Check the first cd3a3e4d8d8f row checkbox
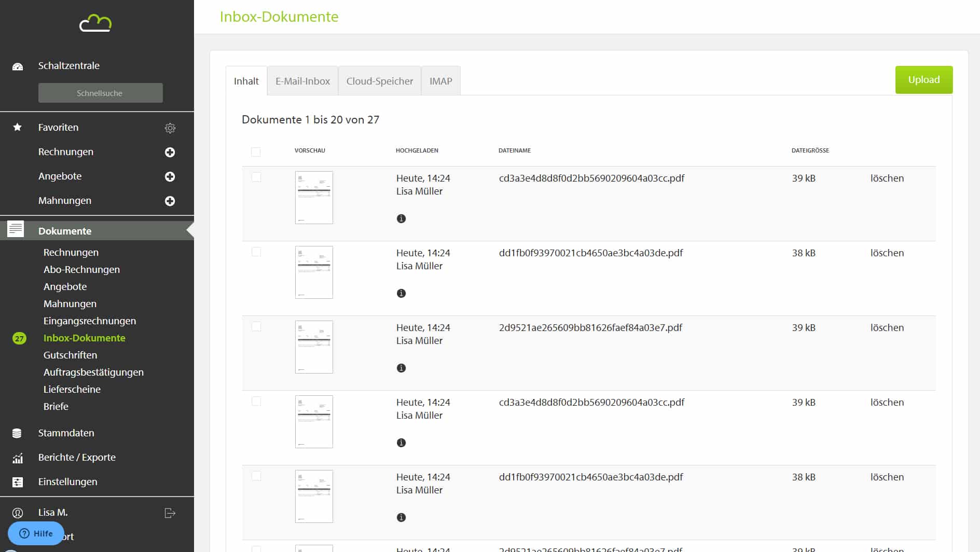The width and height of the screenshot is (980, 552). [256, 177]
